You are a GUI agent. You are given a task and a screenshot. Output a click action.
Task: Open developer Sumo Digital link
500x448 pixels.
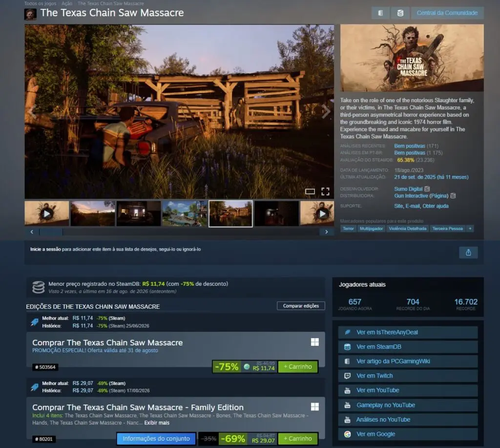click(x=408, y=189)
